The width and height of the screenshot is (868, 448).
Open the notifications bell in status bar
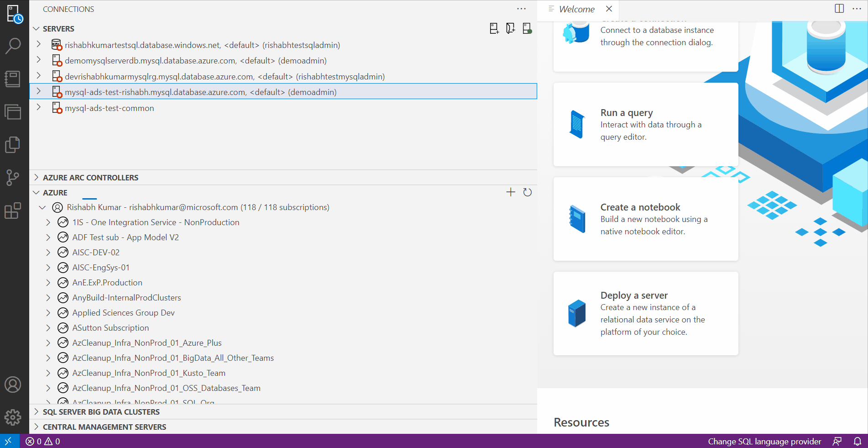tap(858, 441)
